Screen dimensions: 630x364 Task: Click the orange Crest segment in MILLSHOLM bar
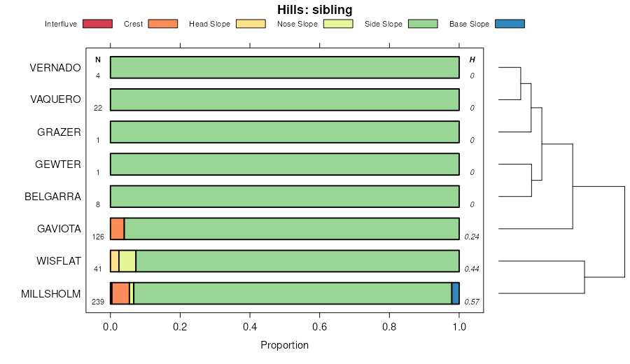pos(120,293)
